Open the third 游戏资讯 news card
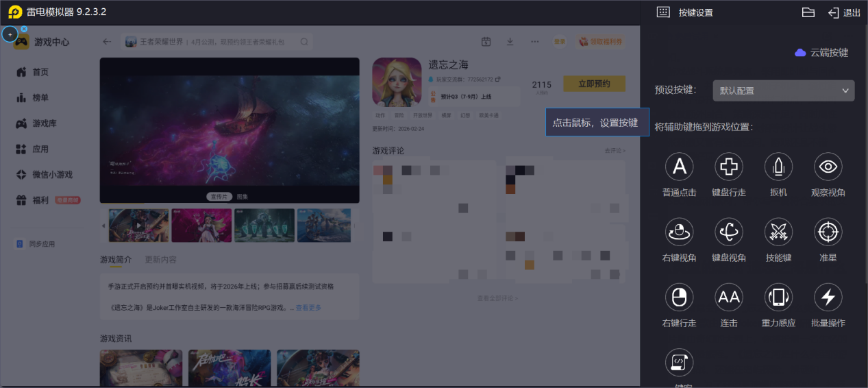The height and width of the screenshot is (388, 868). point(318,368)
